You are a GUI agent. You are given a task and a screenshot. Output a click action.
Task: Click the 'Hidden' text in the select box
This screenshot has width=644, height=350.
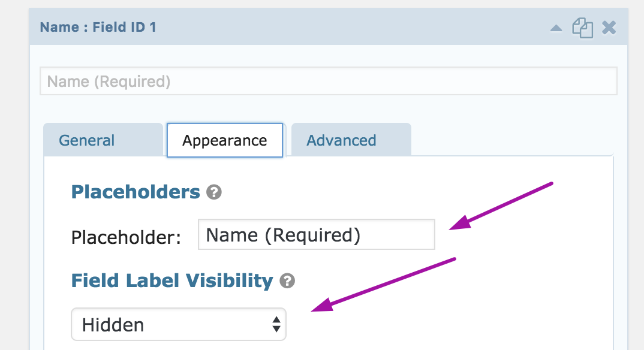point(113,325)
